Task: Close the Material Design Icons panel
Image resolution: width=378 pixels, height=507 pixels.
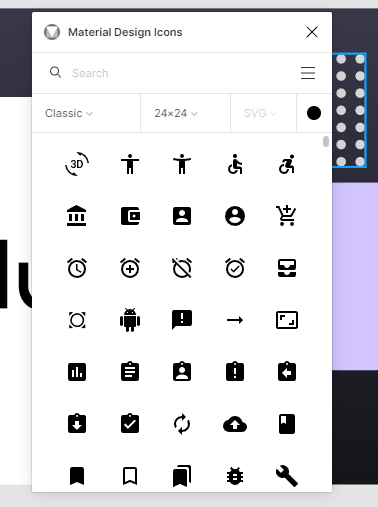Action: coord(312,32)
